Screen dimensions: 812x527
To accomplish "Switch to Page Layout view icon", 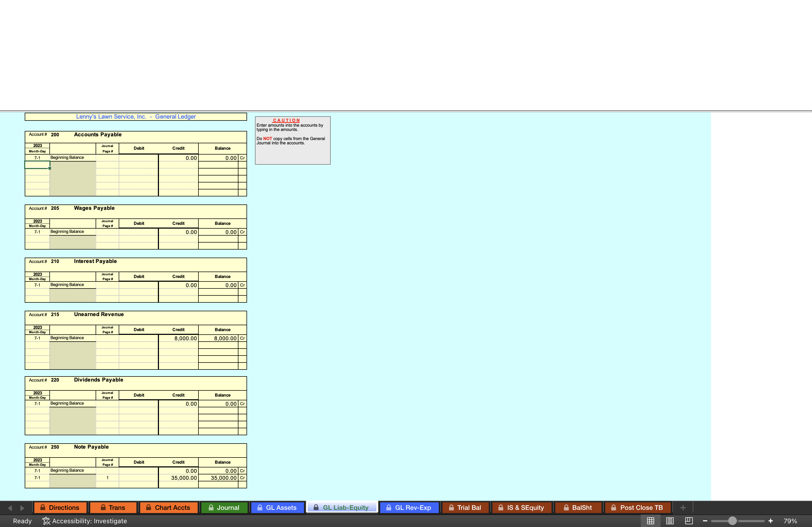I will pyautogui.click(x=670, y=521).
